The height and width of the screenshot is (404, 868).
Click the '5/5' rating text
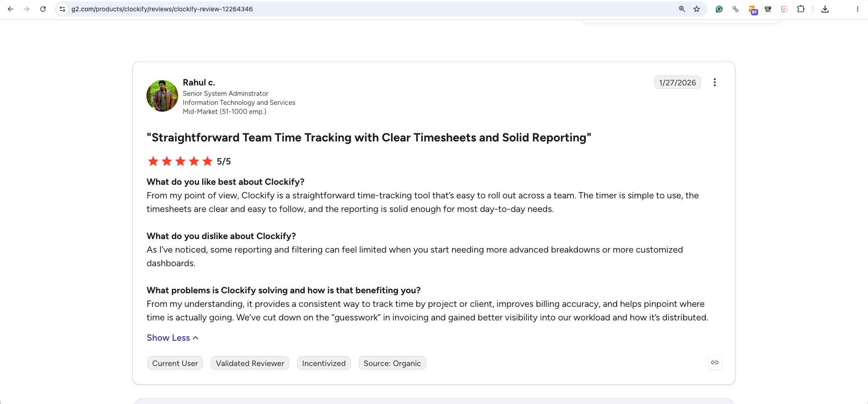coord(224,161)
